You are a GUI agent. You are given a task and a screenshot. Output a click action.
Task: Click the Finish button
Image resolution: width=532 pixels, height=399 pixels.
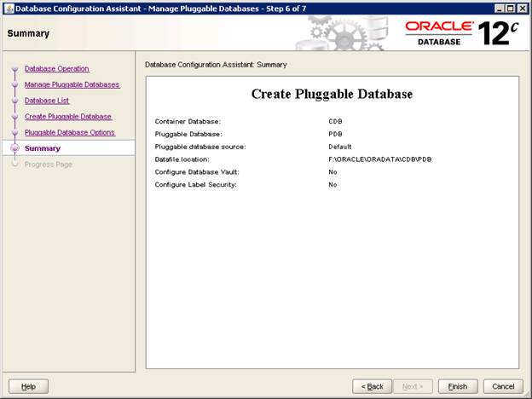click(458, 386)
